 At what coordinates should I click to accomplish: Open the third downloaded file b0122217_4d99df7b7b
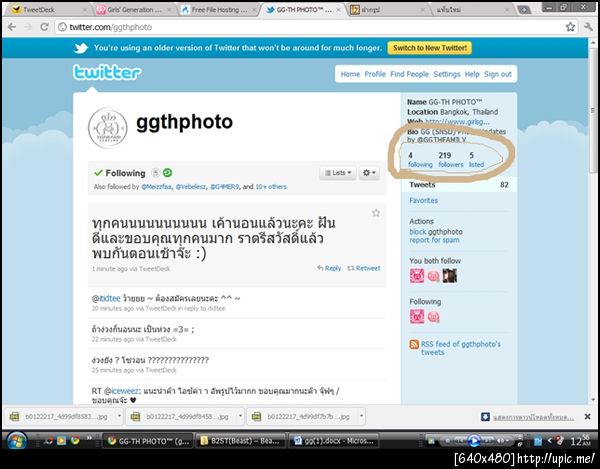(303, 416)
